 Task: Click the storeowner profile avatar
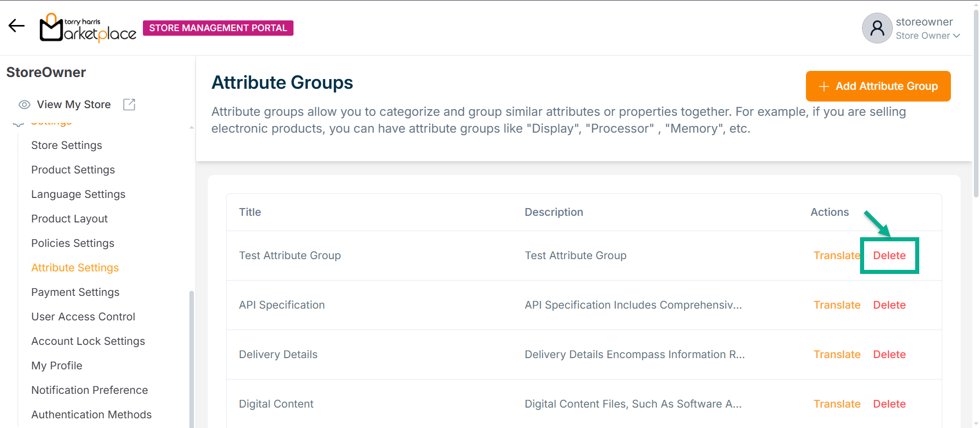point(877,28)
